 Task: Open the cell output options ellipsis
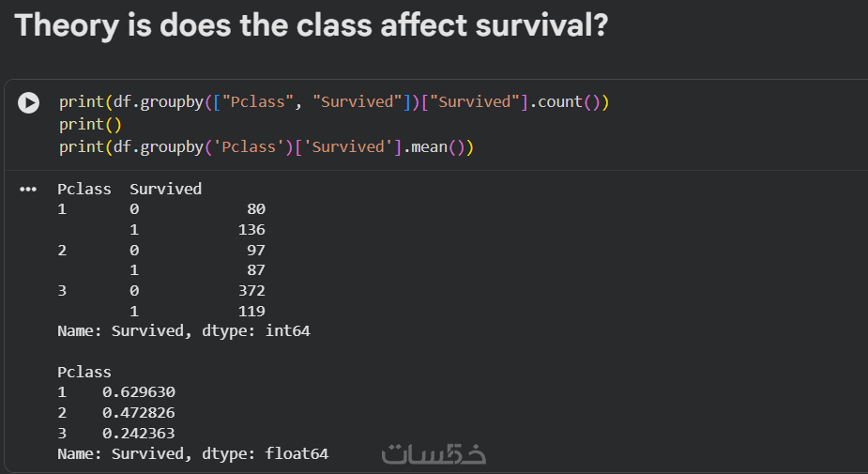point(28,189)
